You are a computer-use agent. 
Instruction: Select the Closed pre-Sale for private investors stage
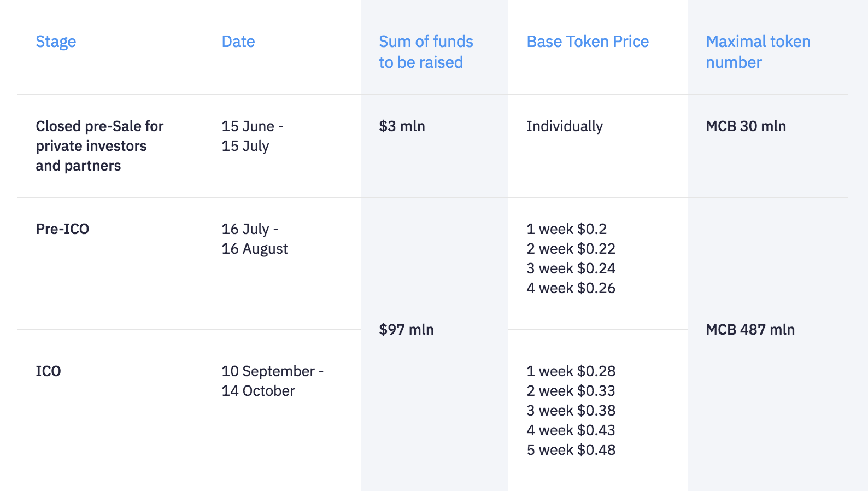[99, 146]
